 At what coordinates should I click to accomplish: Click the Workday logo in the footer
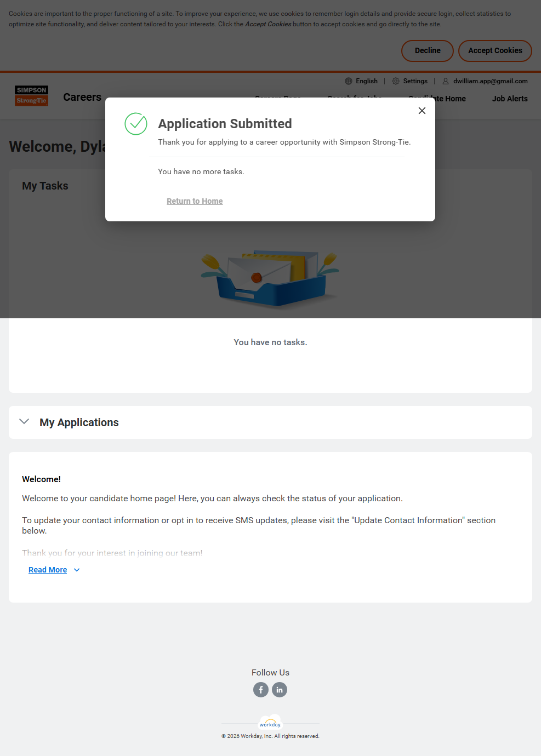pos(270,723)
